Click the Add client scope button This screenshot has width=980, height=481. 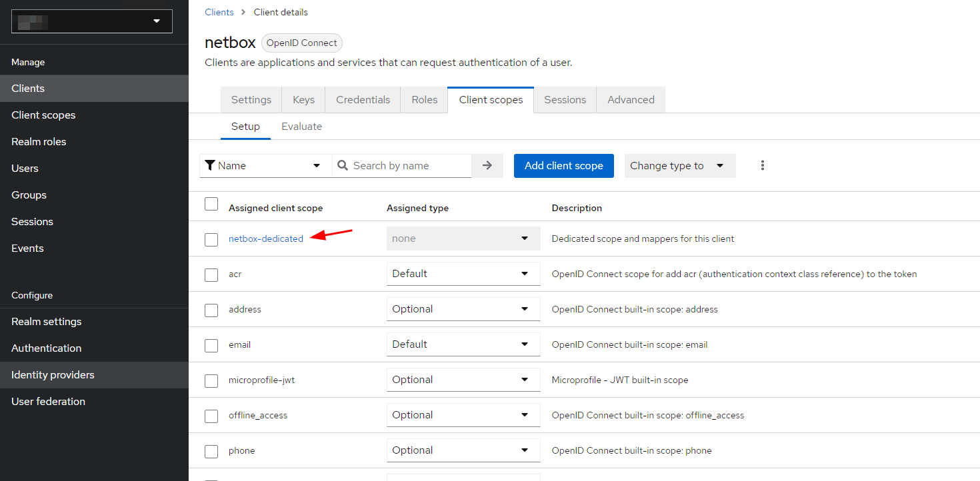(563, 166)
